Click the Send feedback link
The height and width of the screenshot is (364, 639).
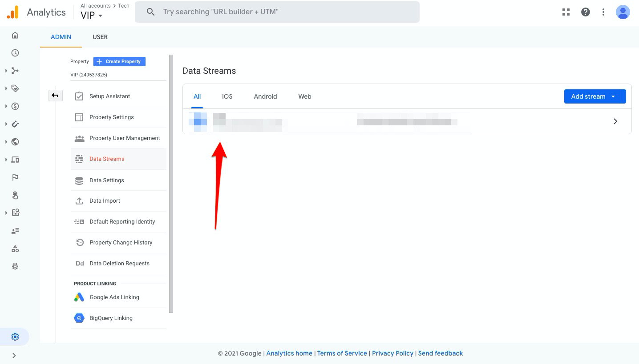(x=441, y=353)
